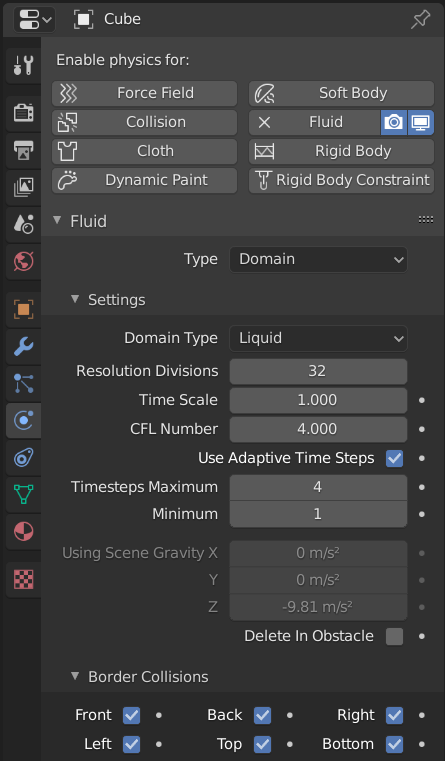Viewport: 445px width, 761px height.
Task: Open the Texture properties tab
Action: coord(23,579)
